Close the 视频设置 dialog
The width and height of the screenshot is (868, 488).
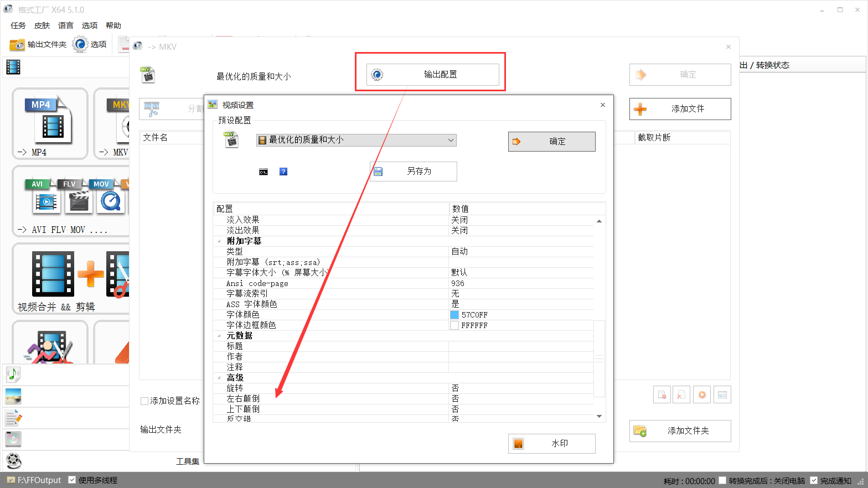603,105
